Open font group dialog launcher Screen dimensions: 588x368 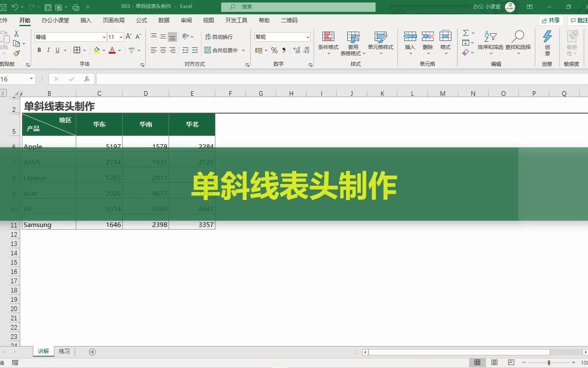pyautogui.click(x=142, y=65)
